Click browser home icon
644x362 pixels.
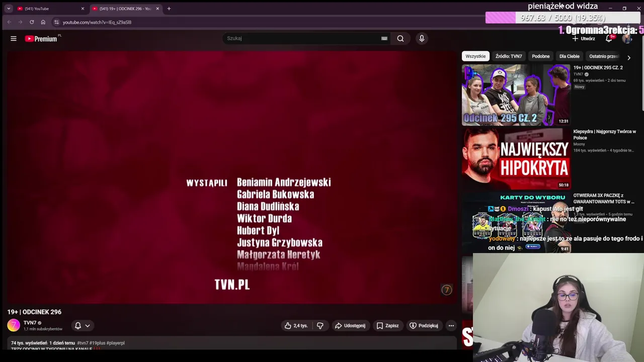coord(43,22)
